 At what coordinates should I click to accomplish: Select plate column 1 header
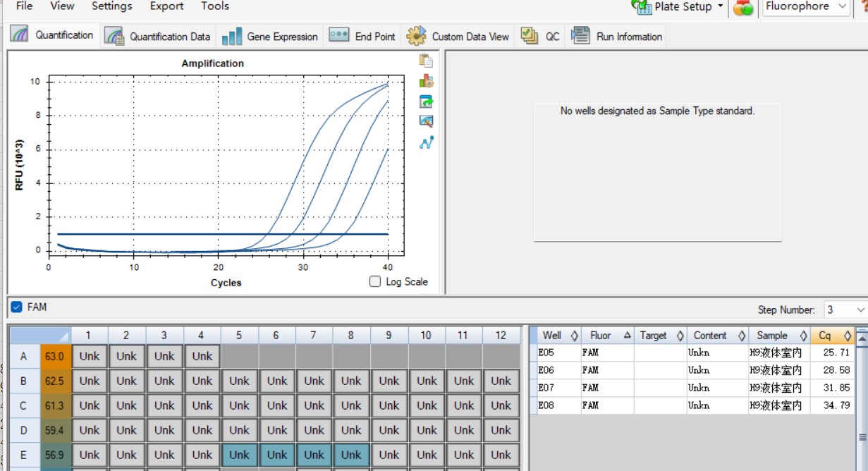pyautogui.click(x=90, y=336)
